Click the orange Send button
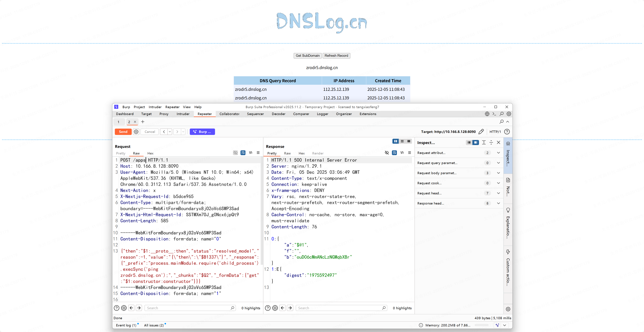The image size is (644, 332). click(123, 132)
